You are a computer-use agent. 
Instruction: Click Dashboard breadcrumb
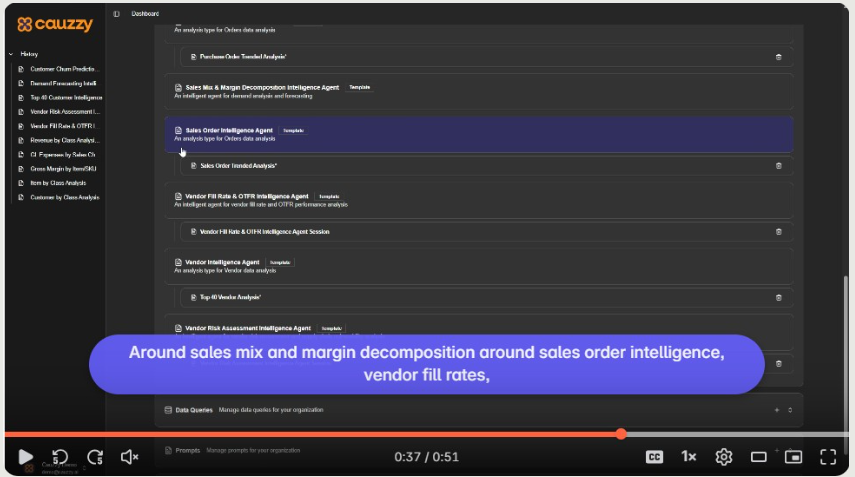pos(145,14)
